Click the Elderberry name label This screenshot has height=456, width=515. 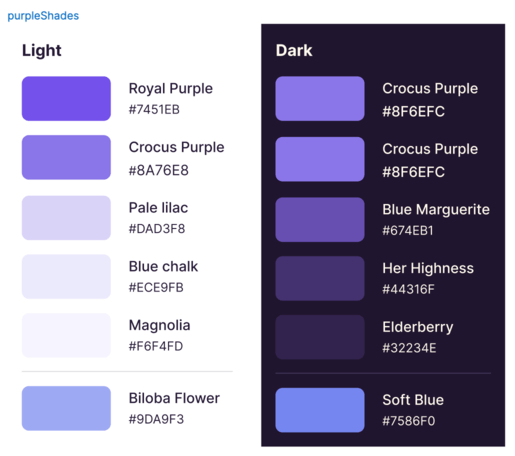click(418, 327)
